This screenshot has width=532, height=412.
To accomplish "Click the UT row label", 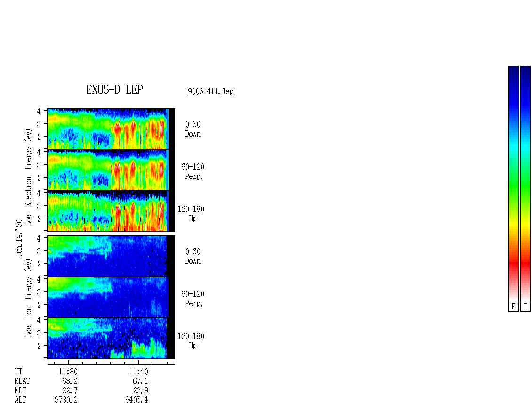I will click(x=18, y=372).
